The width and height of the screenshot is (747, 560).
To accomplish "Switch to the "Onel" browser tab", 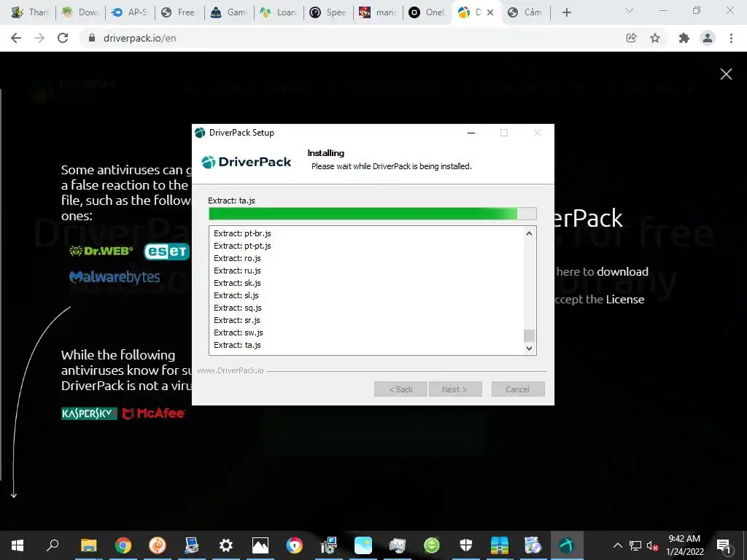I will coord(427,12).
